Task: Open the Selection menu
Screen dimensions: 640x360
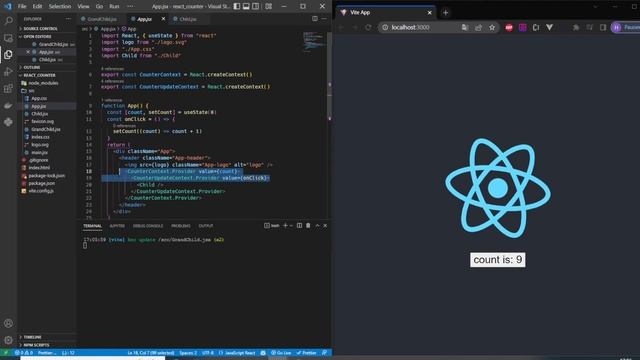Action: pos(60,6)
